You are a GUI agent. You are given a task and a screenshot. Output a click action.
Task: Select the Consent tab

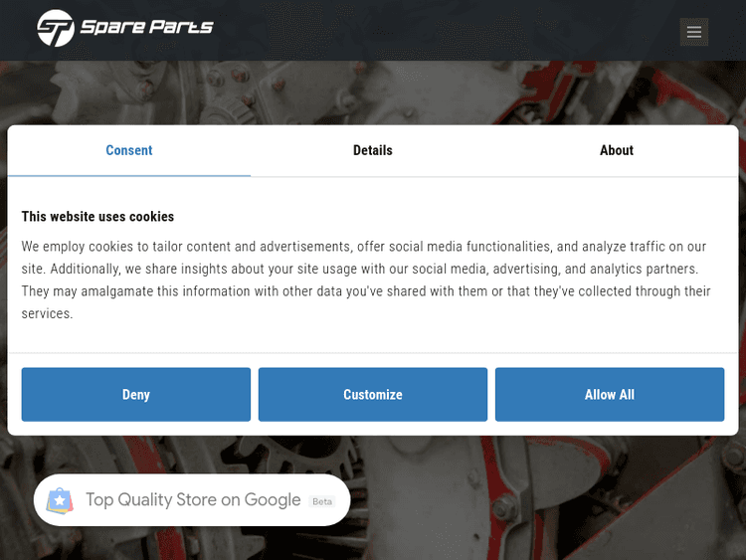(129, 150)
